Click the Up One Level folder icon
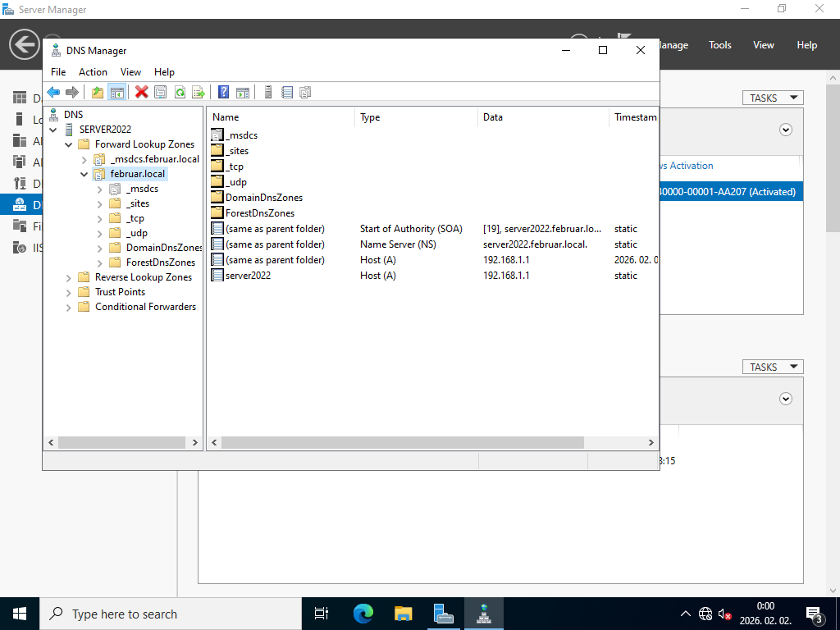840x630 pixels. pos(98,93)
